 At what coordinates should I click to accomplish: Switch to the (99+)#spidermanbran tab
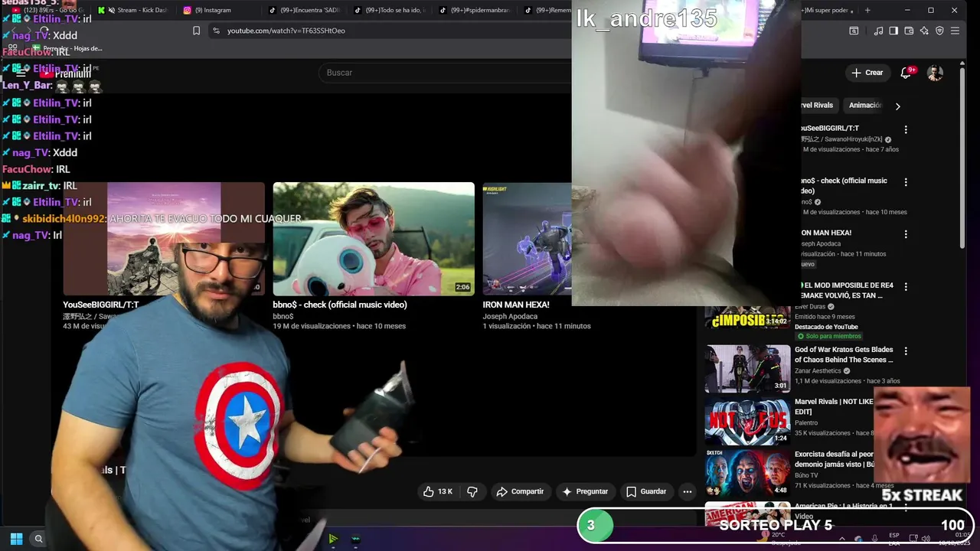(475, 10)
